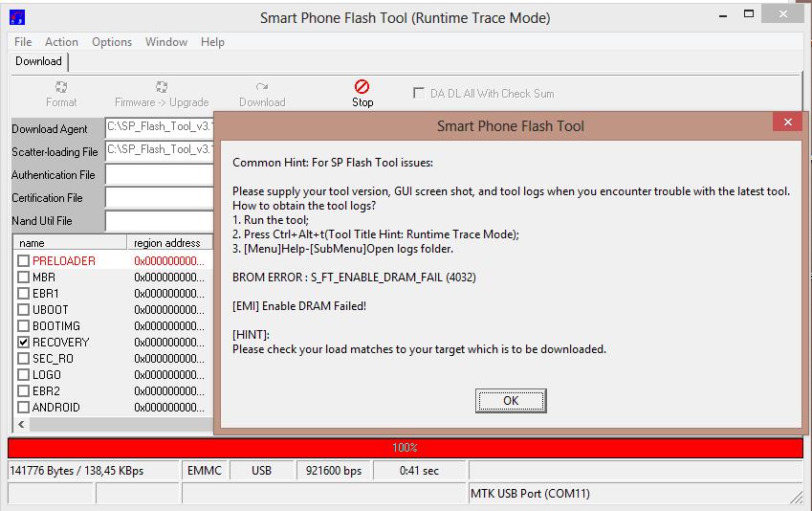Click the Format toolbar icon

tap(61, 86)
